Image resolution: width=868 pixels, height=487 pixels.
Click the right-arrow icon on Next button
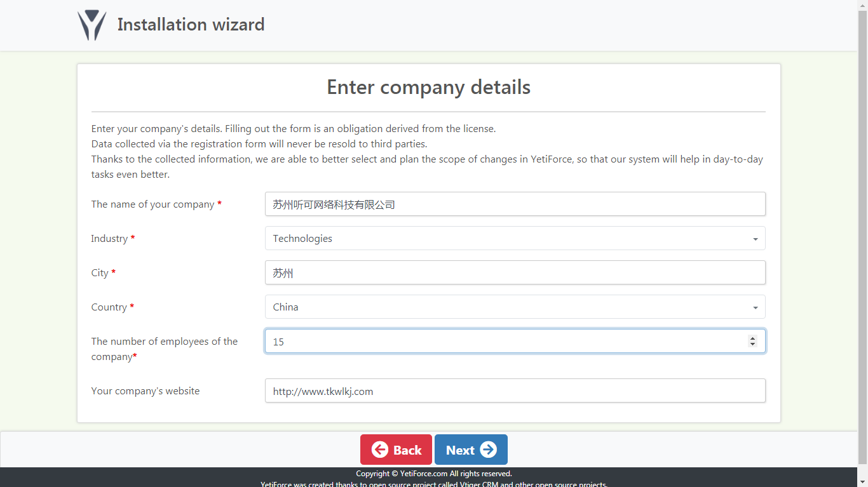pyautogui.click(x=488, y=450)
